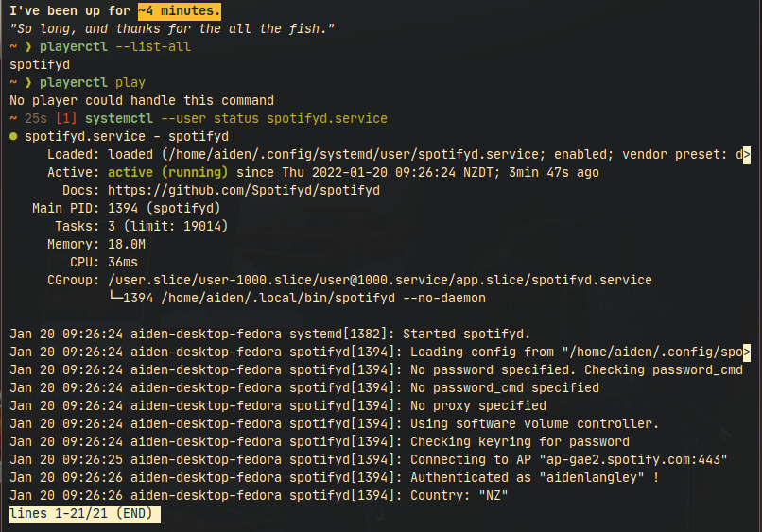The image size is (762, 532).
Task: Click the red "[1]" exit code indicator
Action: 66,118
